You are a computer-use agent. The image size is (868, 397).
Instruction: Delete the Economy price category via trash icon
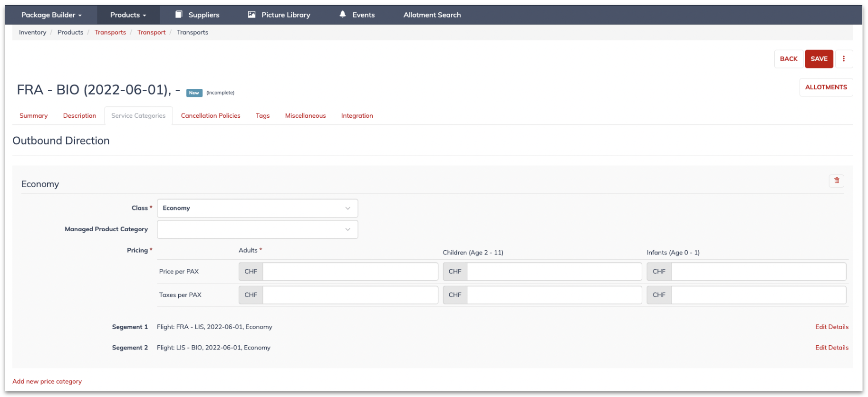(837, 180)
